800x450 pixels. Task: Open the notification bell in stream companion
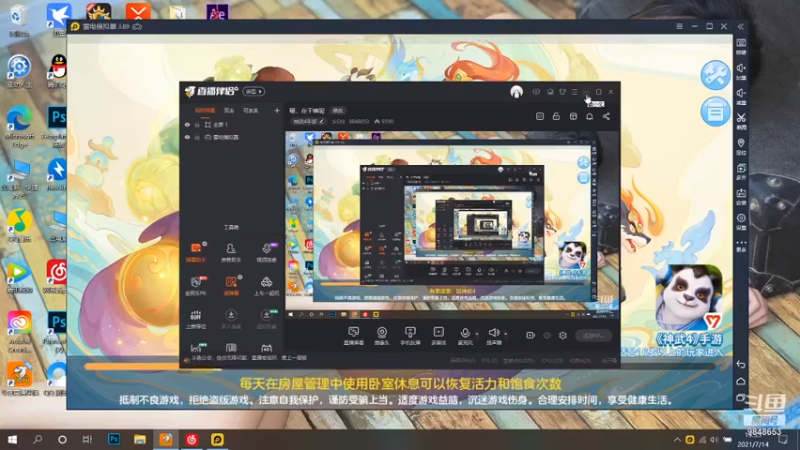point(589,116)
